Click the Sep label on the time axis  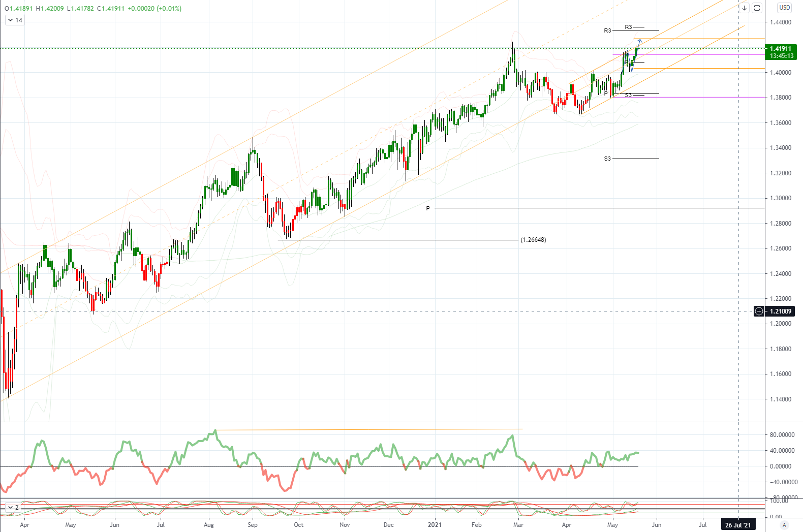253,525
